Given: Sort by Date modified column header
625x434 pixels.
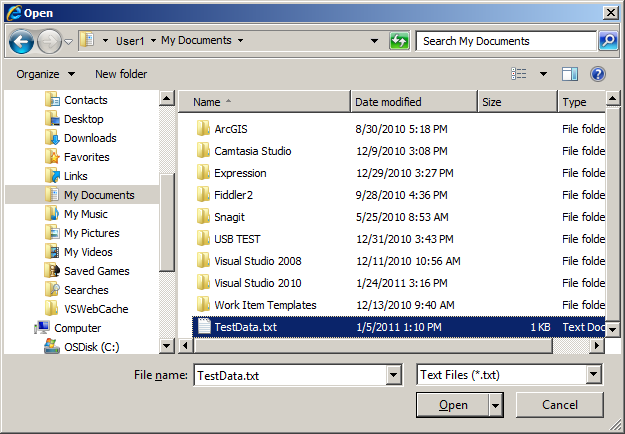Looking at the screenshot, I should click(x=414, y=102).
